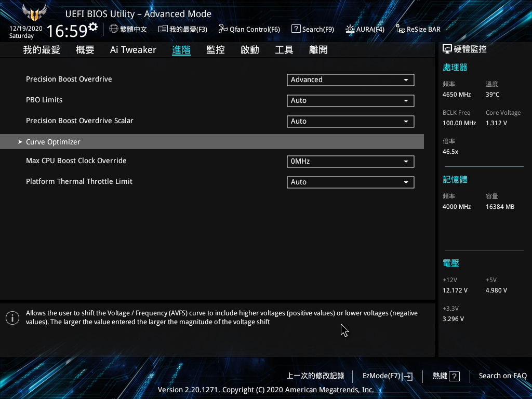Expand the Curve Optimizer submenu
The image size is (532, 399).
(212, 141)
